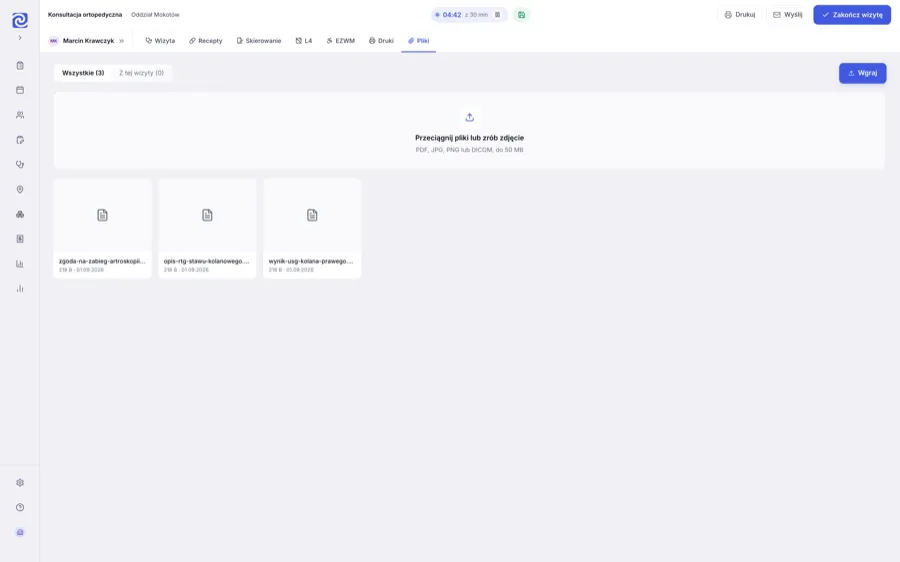Open the simple bar statistics sidebar icon
900x562 pixels.
20,289
